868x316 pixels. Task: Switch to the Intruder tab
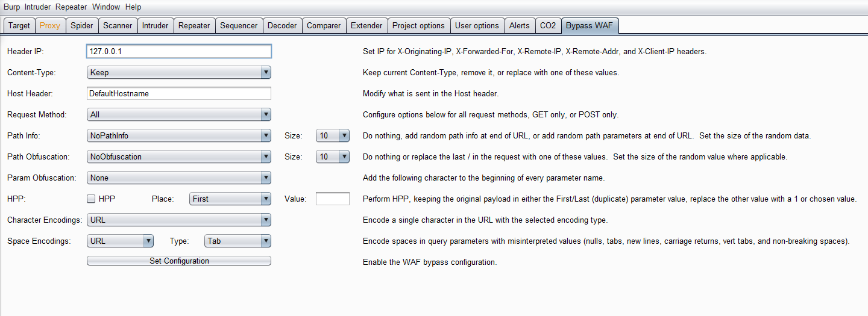[x=156, y=25]
